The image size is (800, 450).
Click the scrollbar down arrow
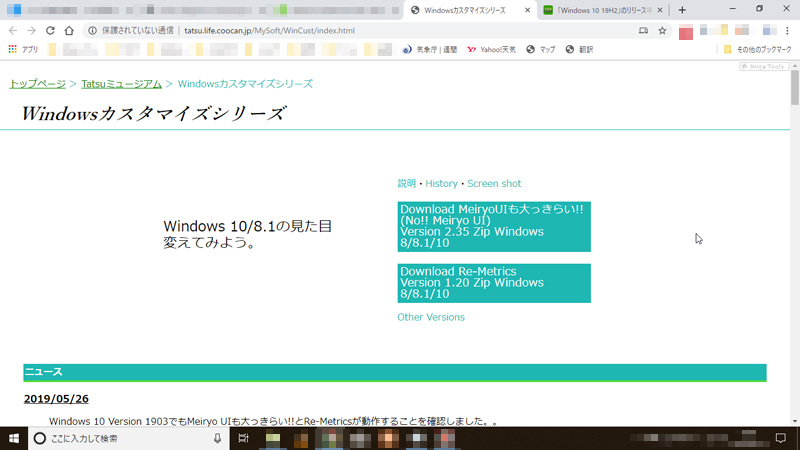795,421
